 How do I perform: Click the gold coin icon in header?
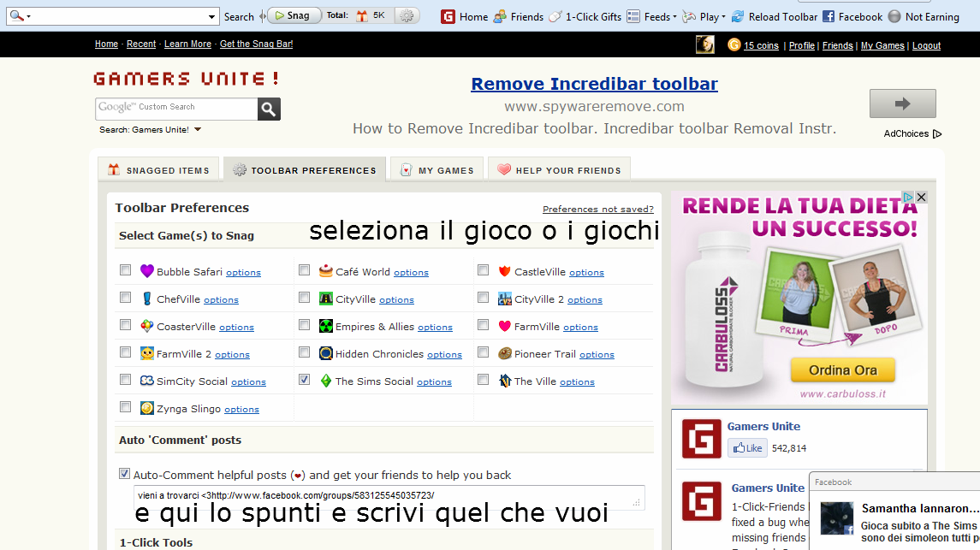(734, 44)
